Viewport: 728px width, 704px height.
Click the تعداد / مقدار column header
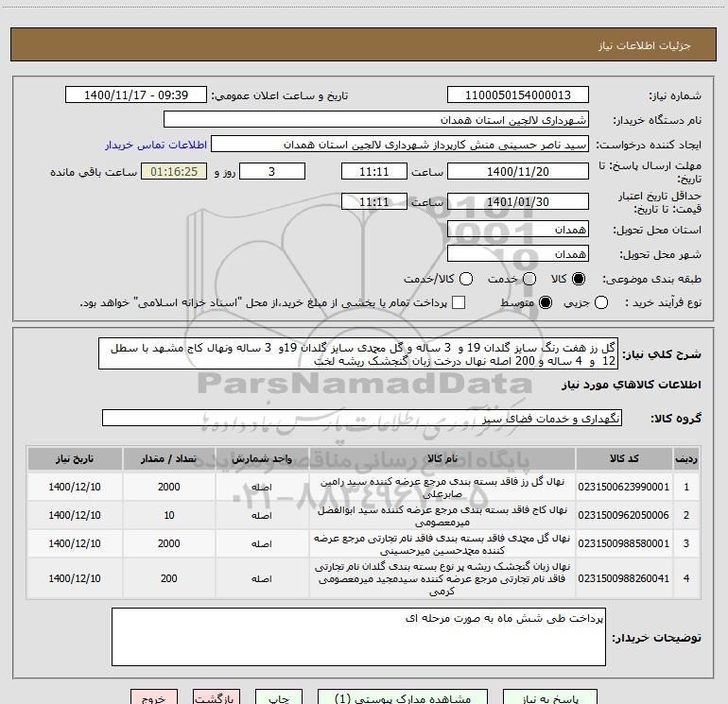coord(169,458)
